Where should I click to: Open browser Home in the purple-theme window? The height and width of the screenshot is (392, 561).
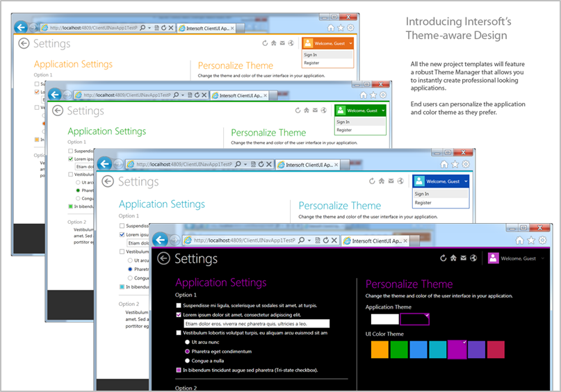pyautogui.click(x=519, y=240)
